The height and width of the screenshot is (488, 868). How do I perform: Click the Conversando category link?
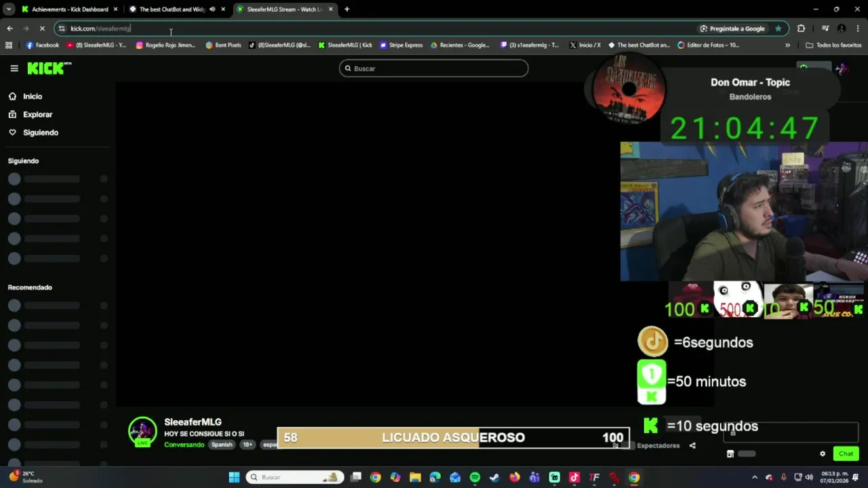184,445
